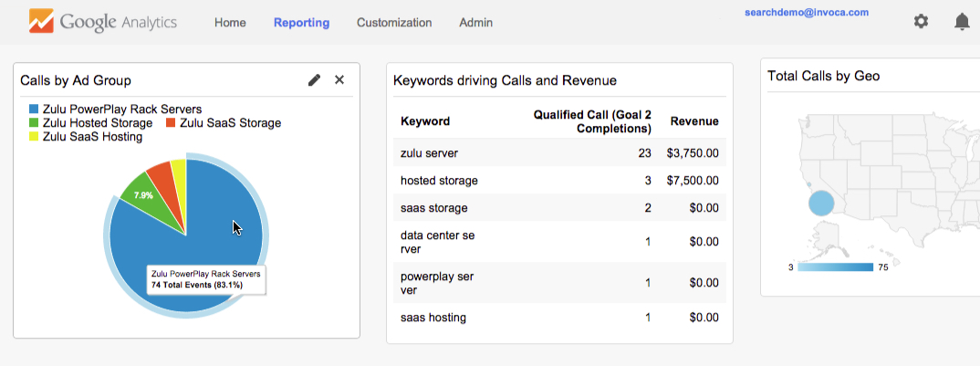Select the hosted storage keyword row
The height and width of the screenshot is (366, 980).
coord(560,180)
